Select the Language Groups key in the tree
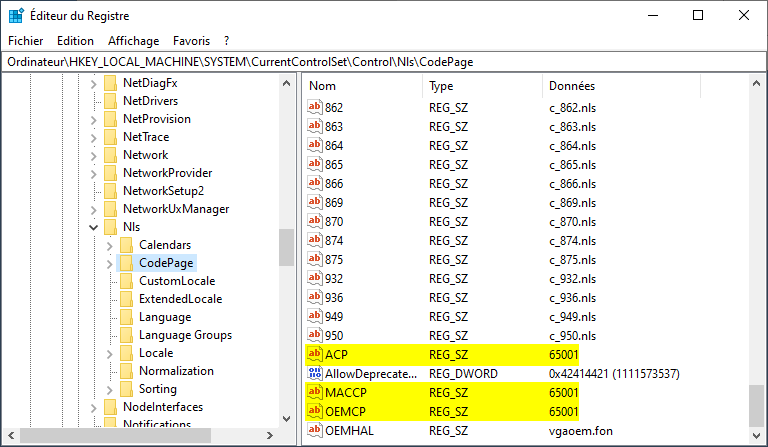The height and width of the screenshot is (447, 768). pos(185,335)
